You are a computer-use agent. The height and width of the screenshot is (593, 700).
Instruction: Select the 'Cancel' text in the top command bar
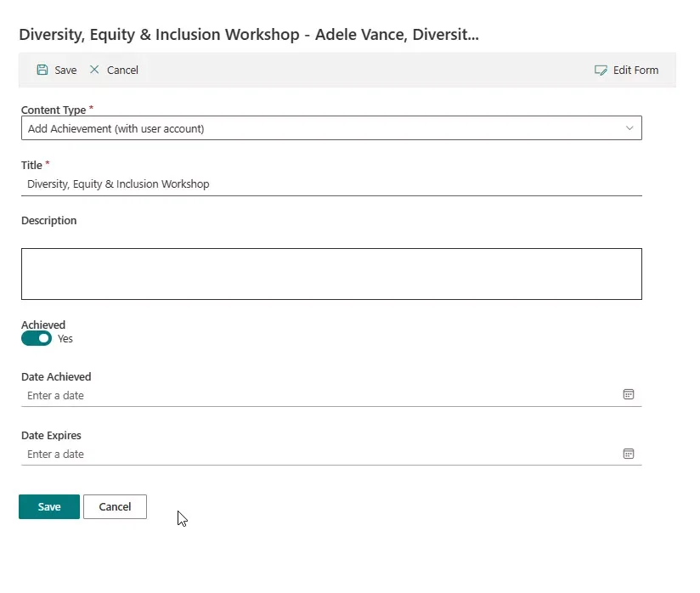click(122, 71)
